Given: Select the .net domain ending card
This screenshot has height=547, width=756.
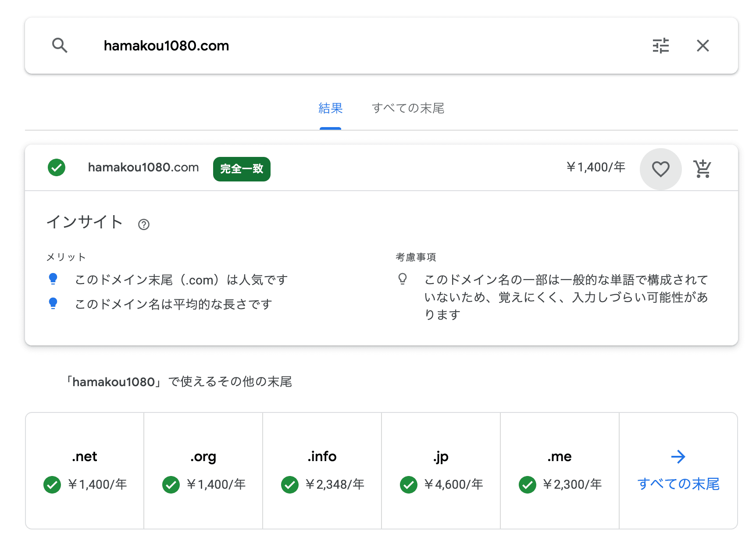Looking at the screenshot, I should point(85,471).
